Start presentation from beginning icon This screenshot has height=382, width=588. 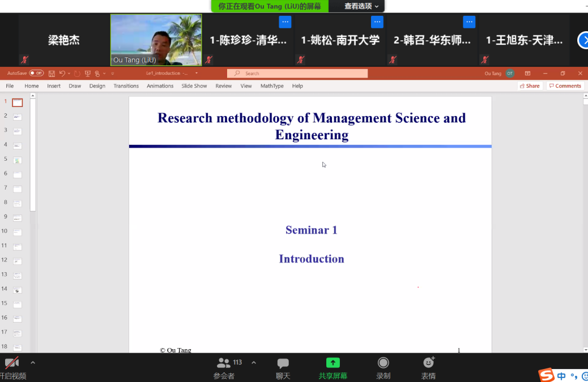(88, 74)
